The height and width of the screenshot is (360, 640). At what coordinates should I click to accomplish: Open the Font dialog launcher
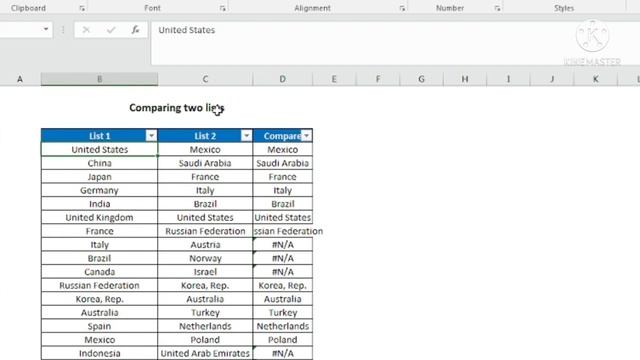(222, 8)
